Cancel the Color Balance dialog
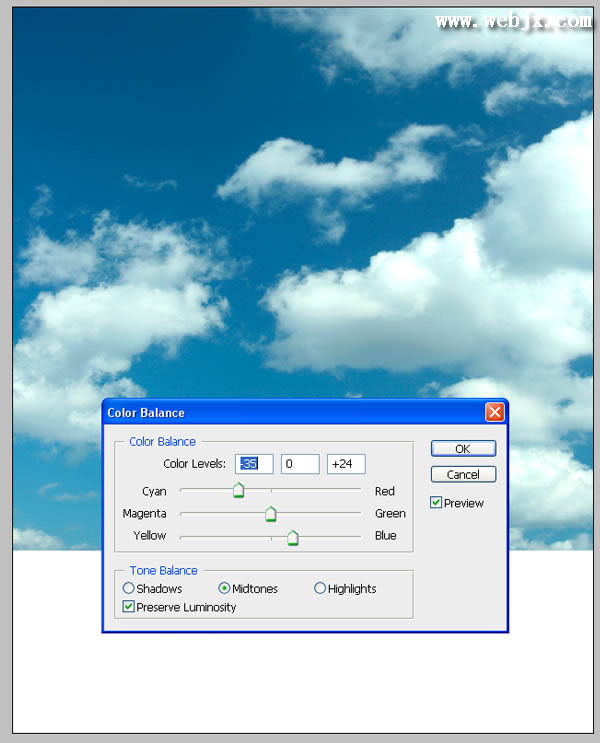 463,474
